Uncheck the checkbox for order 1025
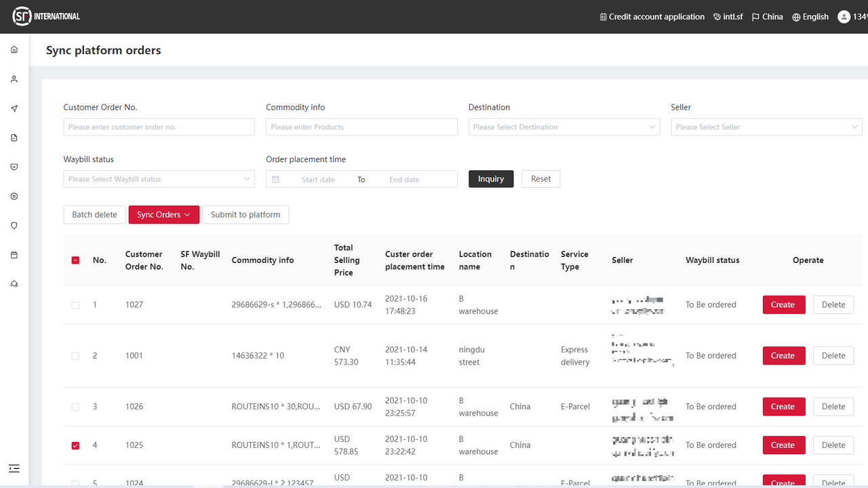 tap(75, 445)
